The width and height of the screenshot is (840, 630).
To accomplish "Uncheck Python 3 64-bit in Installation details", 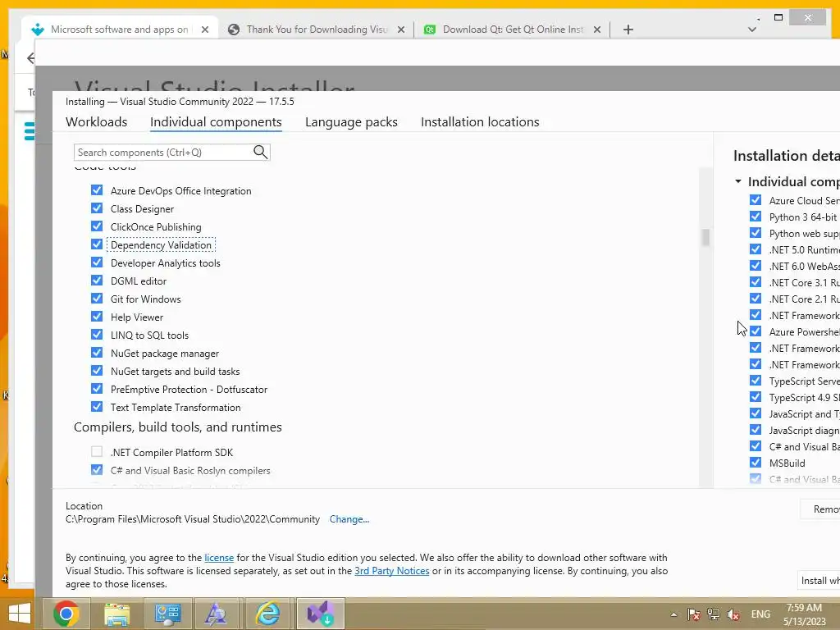I will pyautogui.click(x=756, y=217).
